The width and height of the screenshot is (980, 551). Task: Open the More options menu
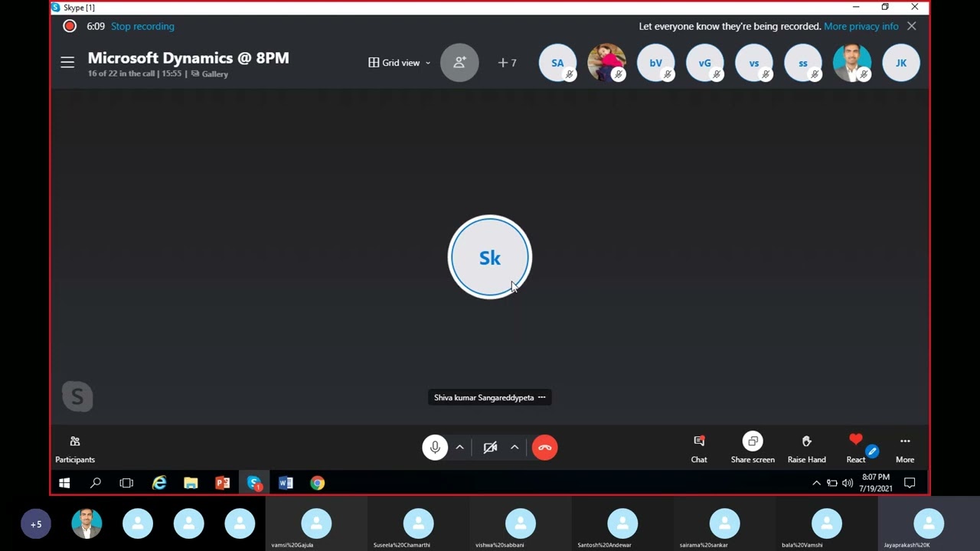click(905, 449)
